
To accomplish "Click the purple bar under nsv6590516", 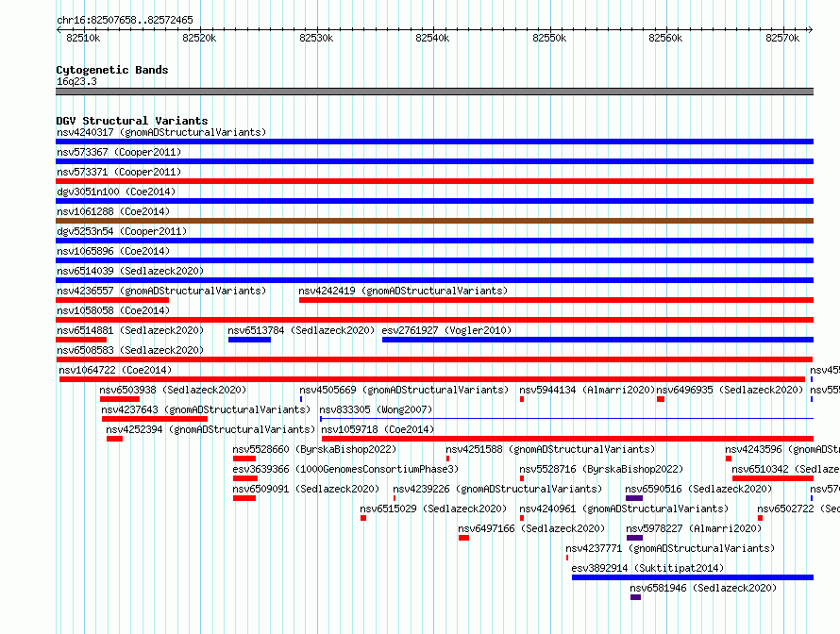I will [634, 498].
